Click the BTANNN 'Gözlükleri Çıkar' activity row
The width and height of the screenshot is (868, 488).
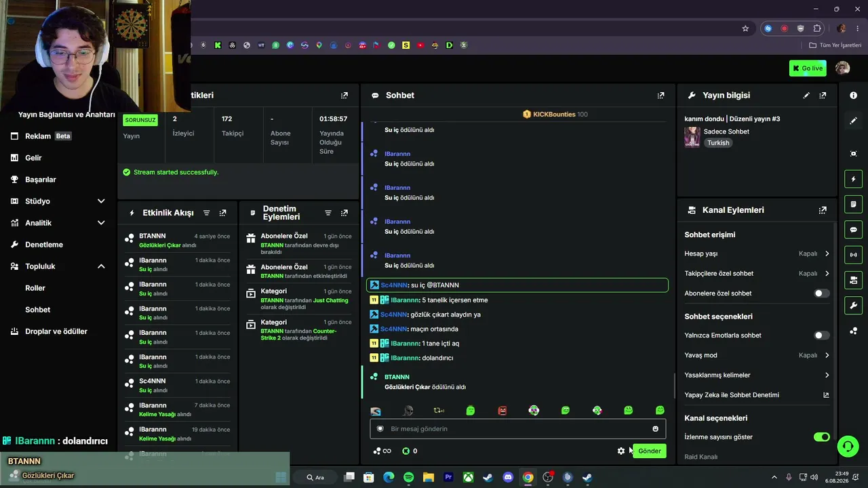tap(178, 241)
